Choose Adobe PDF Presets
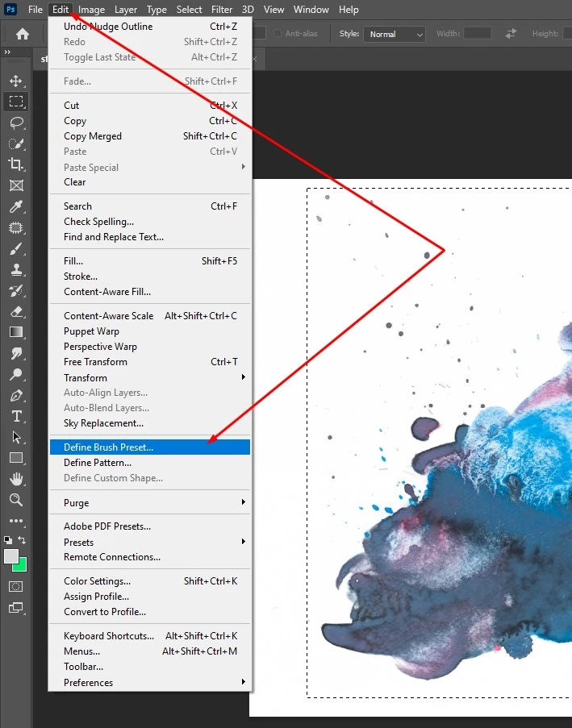Viewport: 572px width, 728px height. tap(150, 526)
